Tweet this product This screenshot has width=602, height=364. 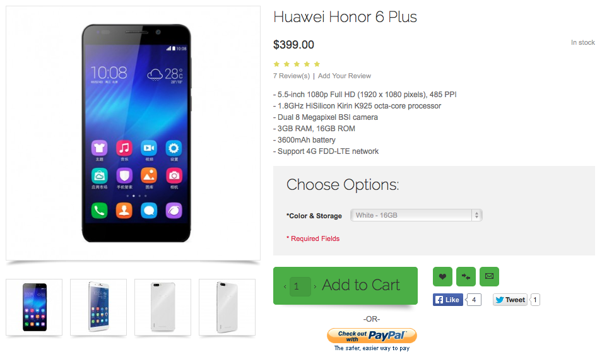pos(511,300)
